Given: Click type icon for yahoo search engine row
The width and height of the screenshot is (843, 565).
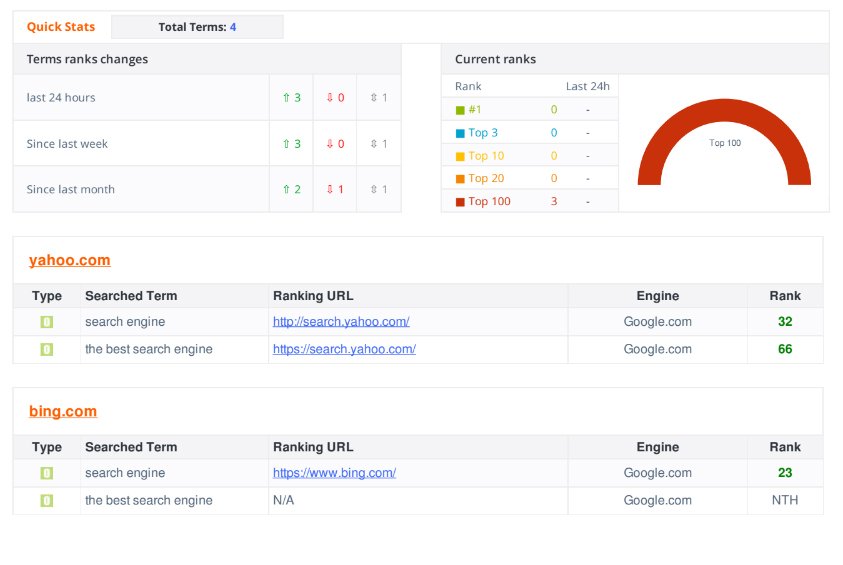Looking at the screenshot, I should (47, 322).
